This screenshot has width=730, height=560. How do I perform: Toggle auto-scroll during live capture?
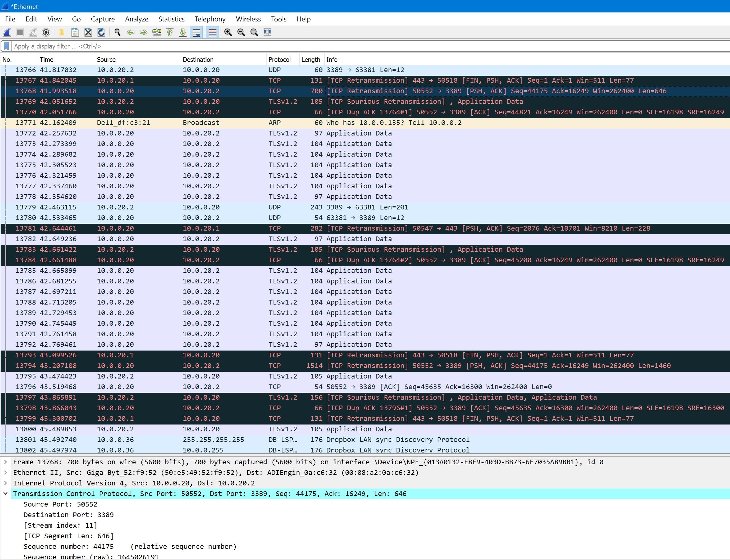point(196,32)
